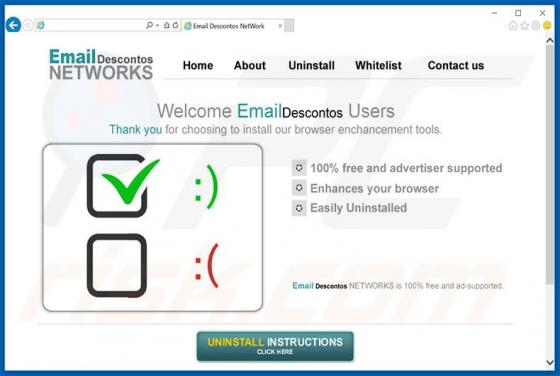560x376 pixels.
Task: Click the green happy smiley emoticon
Action: [206, 187]
